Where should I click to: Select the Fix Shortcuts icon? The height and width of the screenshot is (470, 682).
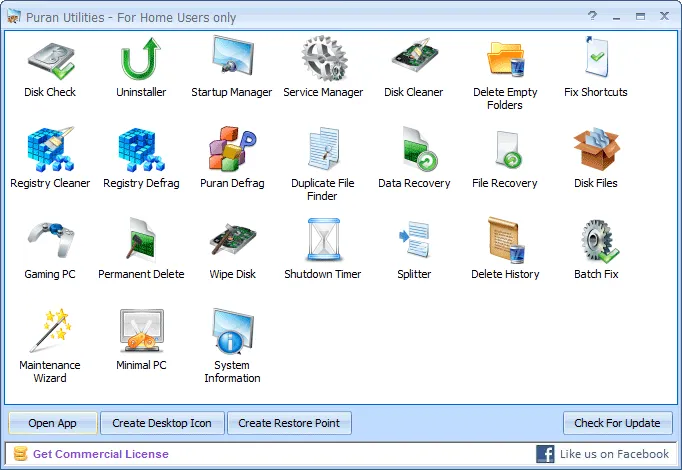click(x=596, y=57)
